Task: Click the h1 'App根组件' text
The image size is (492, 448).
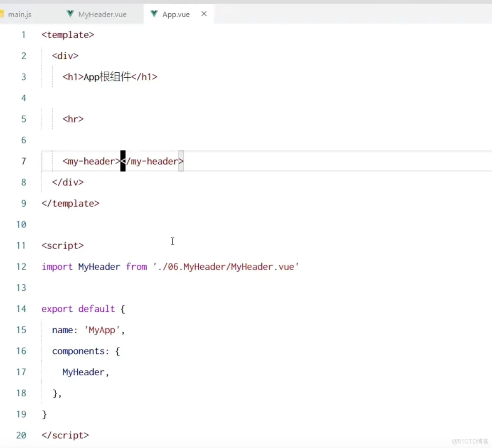Action: coord(107,76)
